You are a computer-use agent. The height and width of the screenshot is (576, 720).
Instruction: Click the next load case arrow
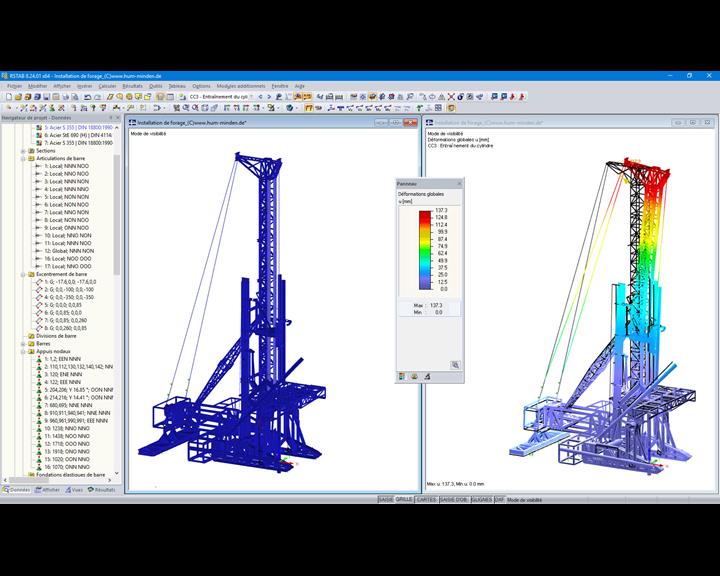(269, 97)
